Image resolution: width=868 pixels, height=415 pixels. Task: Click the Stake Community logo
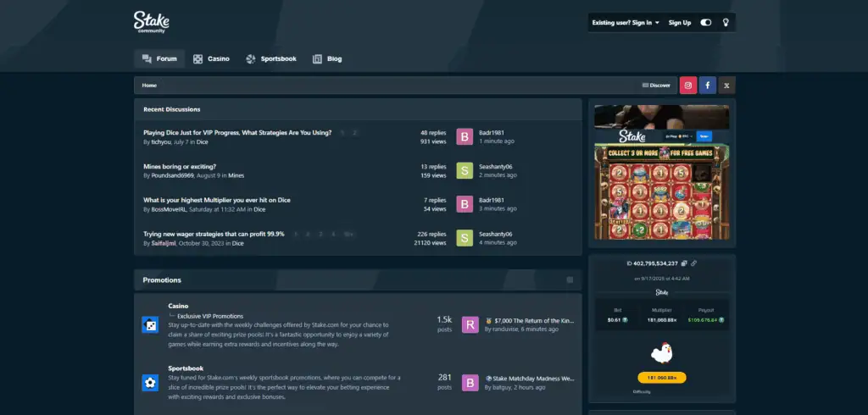[x=151, y=22]
